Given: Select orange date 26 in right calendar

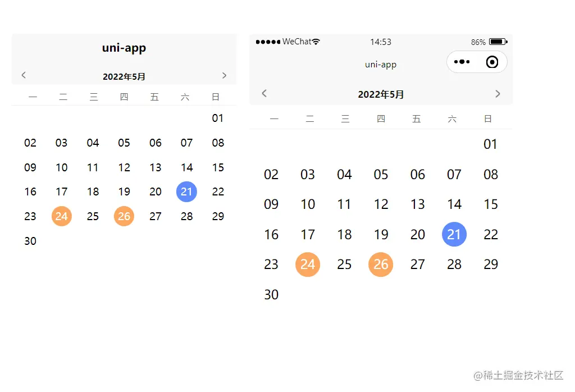Looking at the screenshot, I should point(381,265).
